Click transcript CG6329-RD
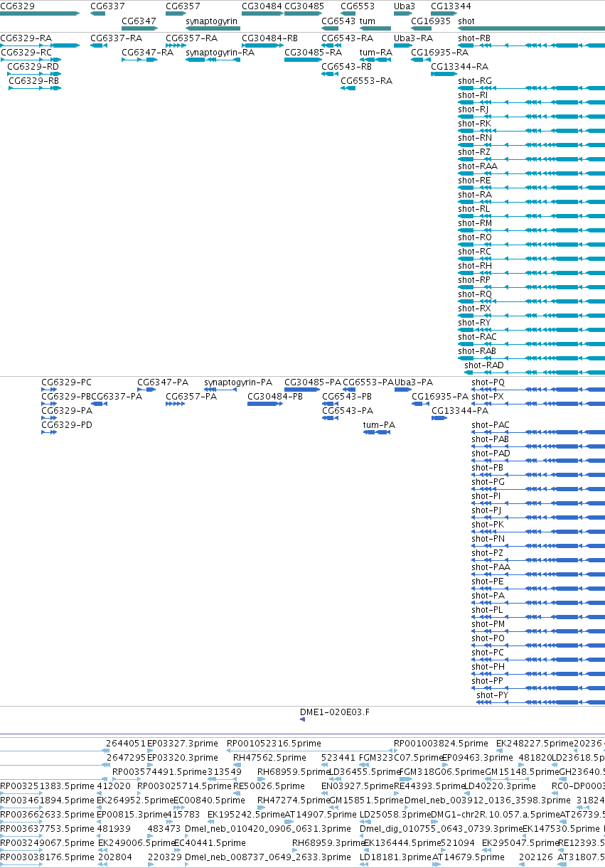605x868 pixels. 33,66
